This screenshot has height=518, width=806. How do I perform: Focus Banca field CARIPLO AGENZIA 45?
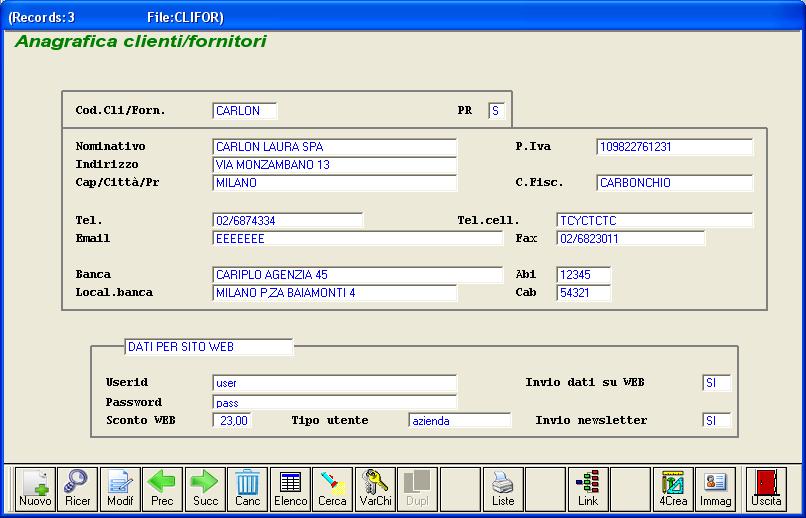[357, 274]
